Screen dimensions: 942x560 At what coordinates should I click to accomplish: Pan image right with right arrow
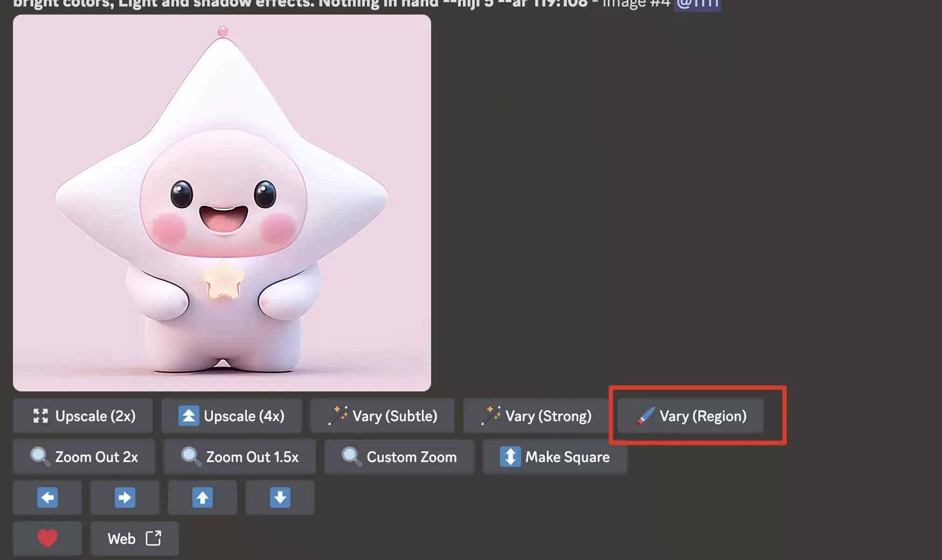point(125,498)
